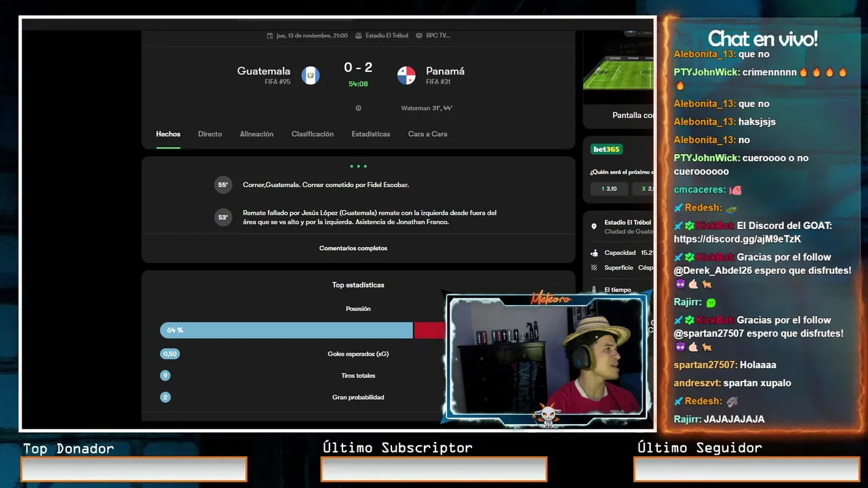Click the thermometer icon beside El tiempo

594,289
